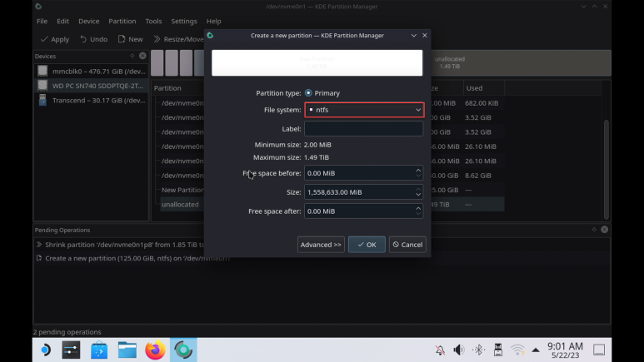Viewport: 644px width, 362px height.
Task: Click the Size value field
Action: [359, 192]
